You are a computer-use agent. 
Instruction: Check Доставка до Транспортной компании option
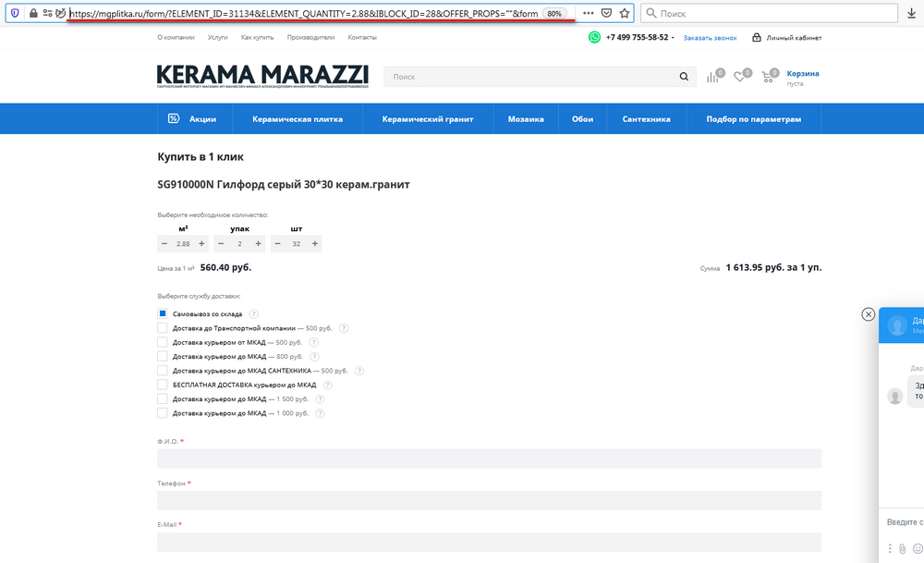pos(163,328)
